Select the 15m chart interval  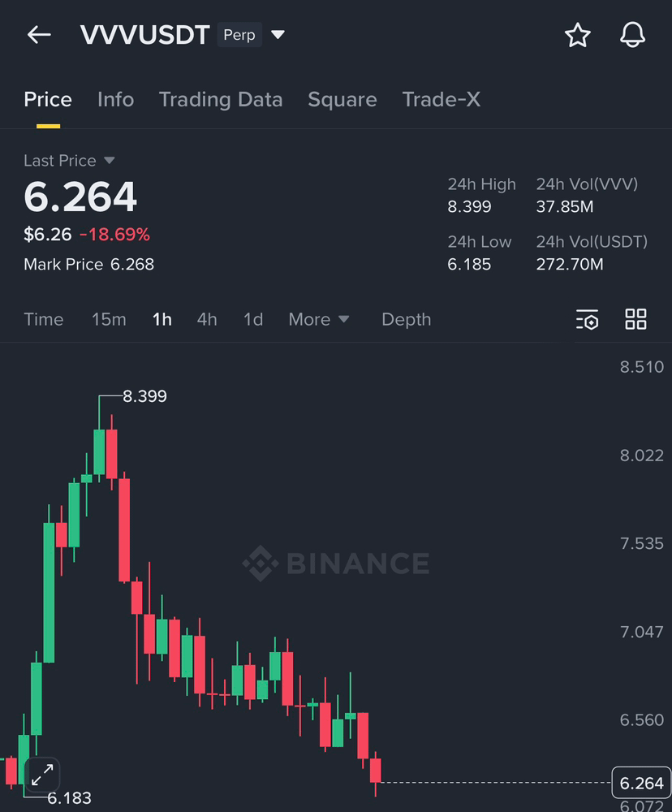109,319
